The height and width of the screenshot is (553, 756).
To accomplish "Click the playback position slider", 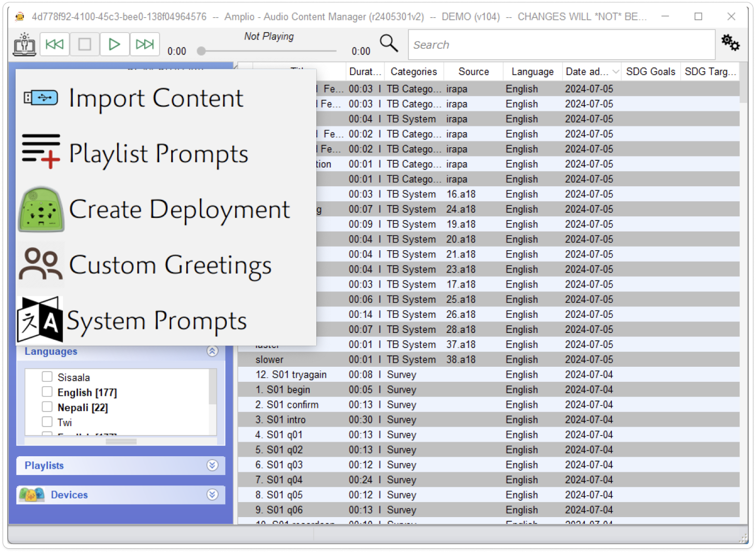I will [268, 51].
